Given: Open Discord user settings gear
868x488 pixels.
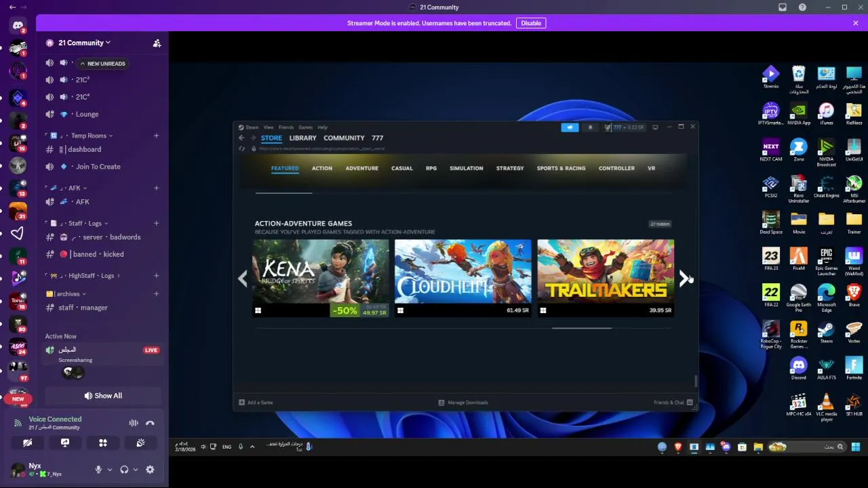Looking at the screenshot, I should 150,470.
